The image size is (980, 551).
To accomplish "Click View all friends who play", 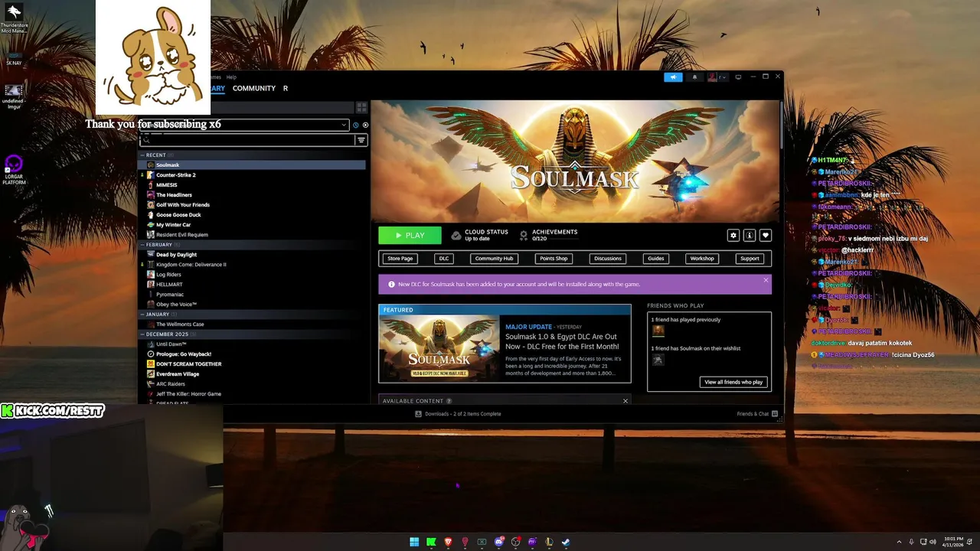I will 733,382.
